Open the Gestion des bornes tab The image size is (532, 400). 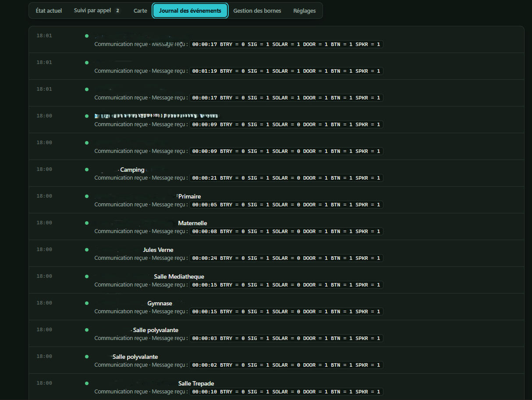[257, 11]
